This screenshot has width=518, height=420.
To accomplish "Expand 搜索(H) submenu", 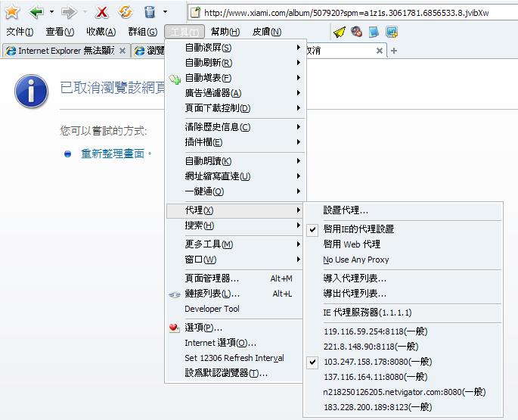I will pos(235,226).
